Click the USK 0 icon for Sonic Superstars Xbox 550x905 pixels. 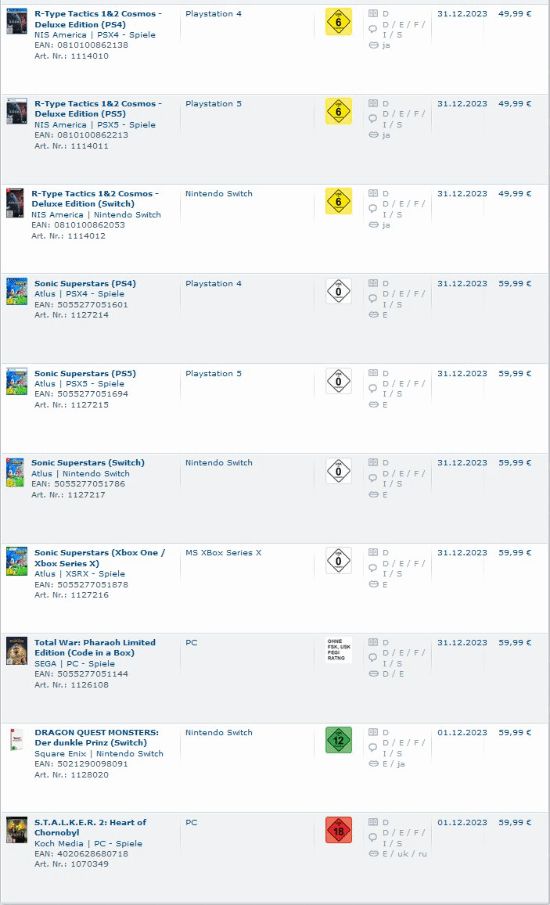[x=338, y=560]
